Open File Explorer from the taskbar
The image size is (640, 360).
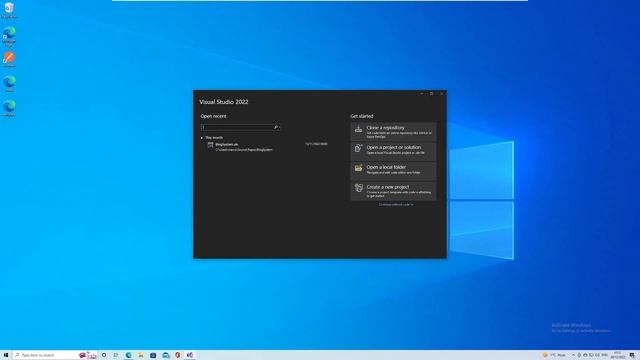pyautogui.click(x=140, y=355)
